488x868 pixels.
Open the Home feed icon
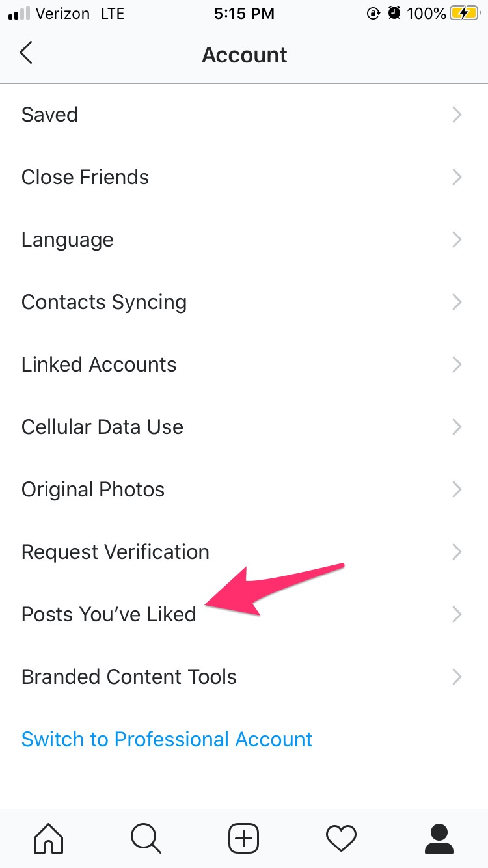pos(49,837)
